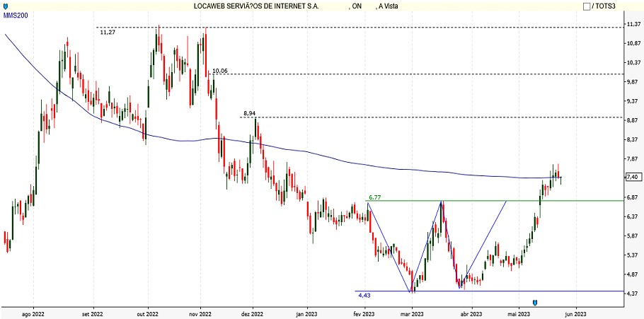Click the 8,94 resistance level label
The image size is (644, 319).
point(250,113)
